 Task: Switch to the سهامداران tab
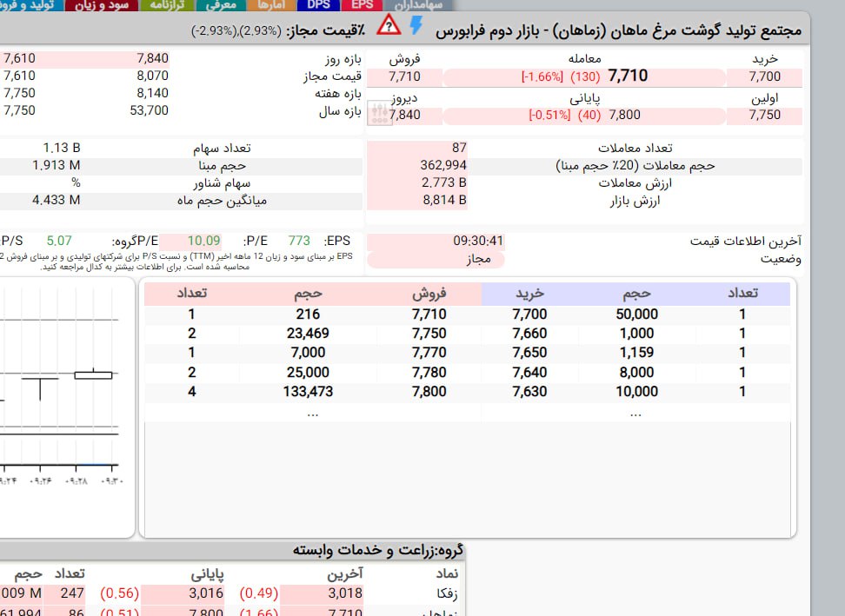tap(417, 5)
